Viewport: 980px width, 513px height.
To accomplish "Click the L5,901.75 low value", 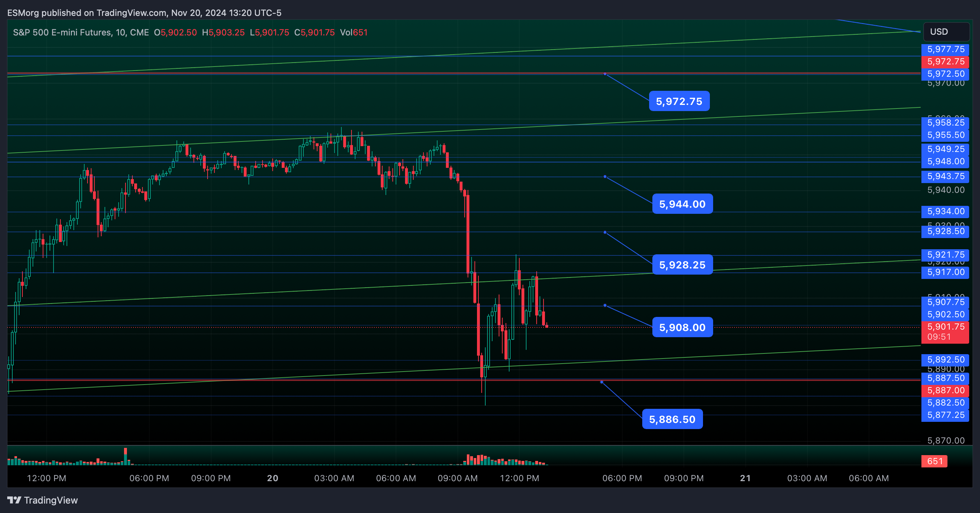I will click(269, 32).
